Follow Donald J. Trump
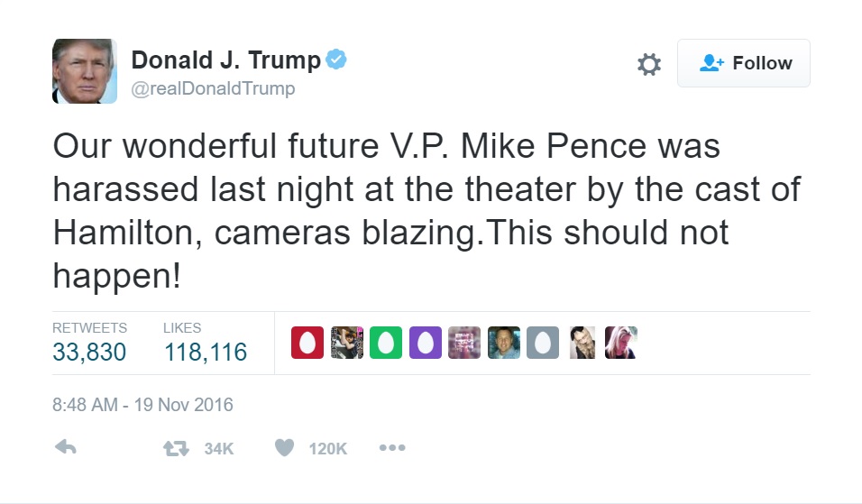 tap(744, 63)
